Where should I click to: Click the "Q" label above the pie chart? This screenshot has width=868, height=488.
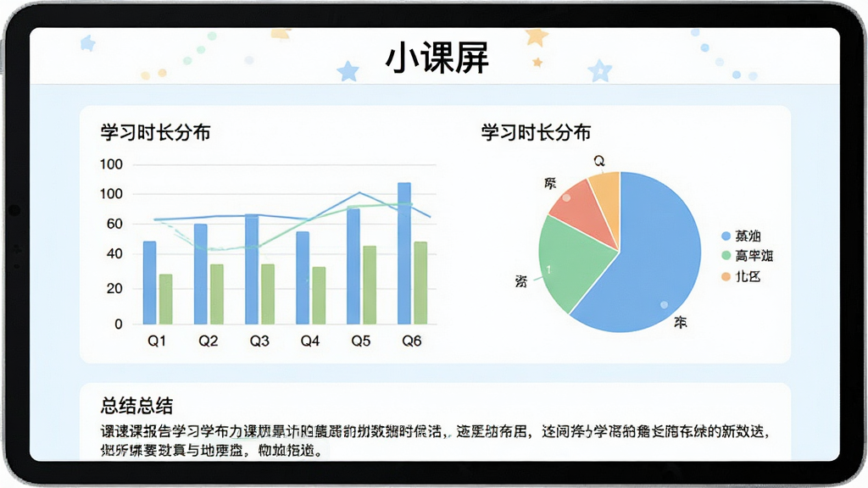(x=599, y=161)
